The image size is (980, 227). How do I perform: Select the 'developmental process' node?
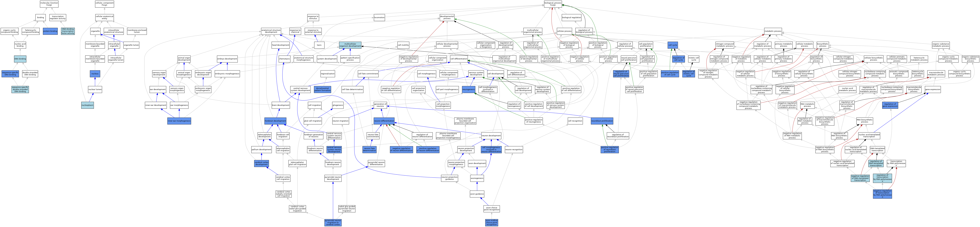pyautogui.click(x=447, y=18)
